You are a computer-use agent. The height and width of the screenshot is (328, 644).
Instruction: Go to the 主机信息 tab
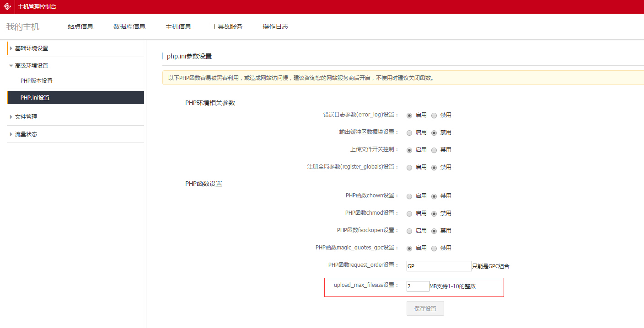[178, 26]
